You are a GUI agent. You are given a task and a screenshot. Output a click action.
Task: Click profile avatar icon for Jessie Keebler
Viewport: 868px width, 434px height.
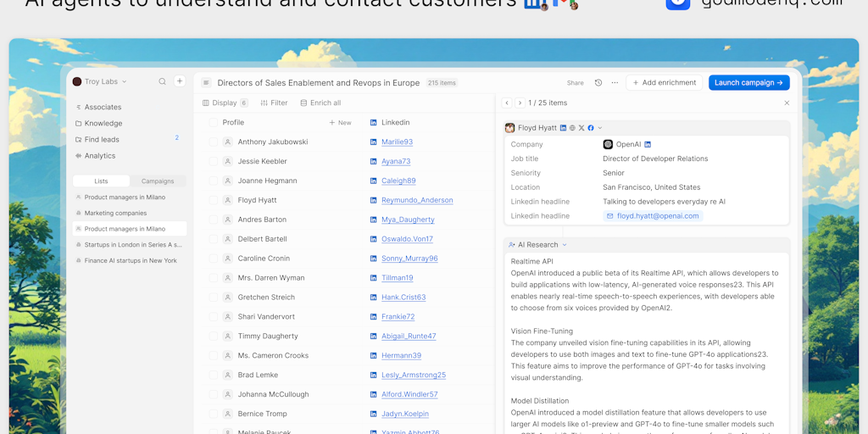coord(227,161)
